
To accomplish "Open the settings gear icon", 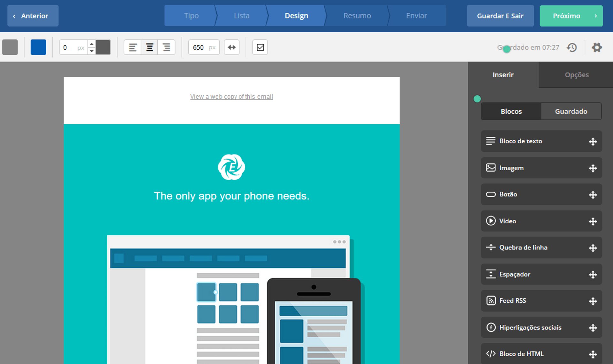I will (x=596, y=48).
